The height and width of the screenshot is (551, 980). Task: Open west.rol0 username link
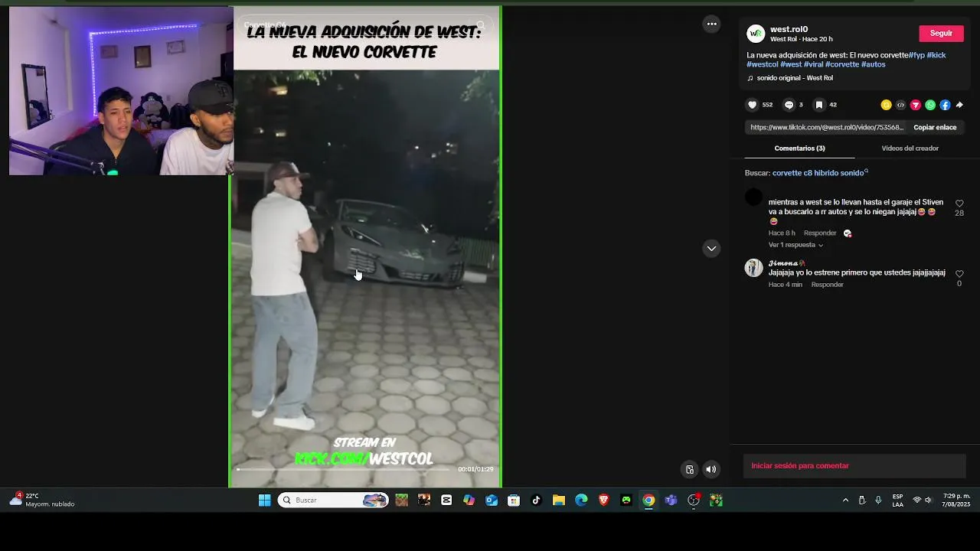[x=789, y=29]
